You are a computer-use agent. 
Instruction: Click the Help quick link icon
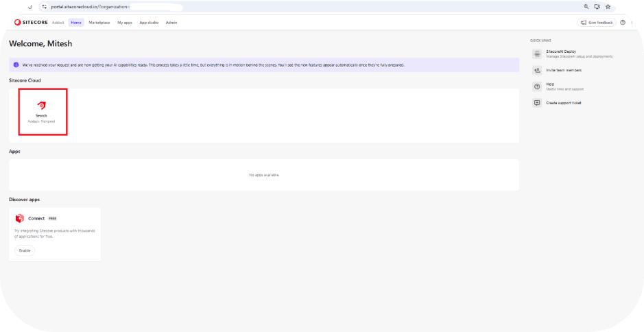(x=537, y=86)
